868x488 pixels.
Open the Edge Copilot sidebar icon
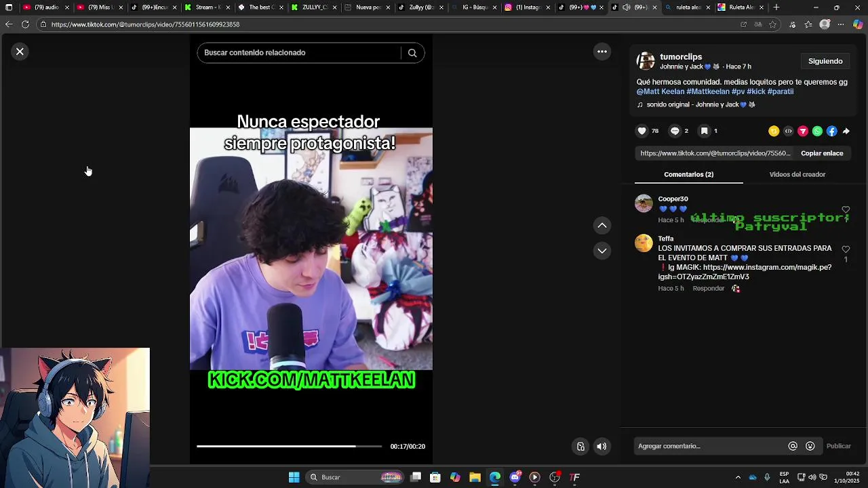pyautogui.click(x=858, y=24)
